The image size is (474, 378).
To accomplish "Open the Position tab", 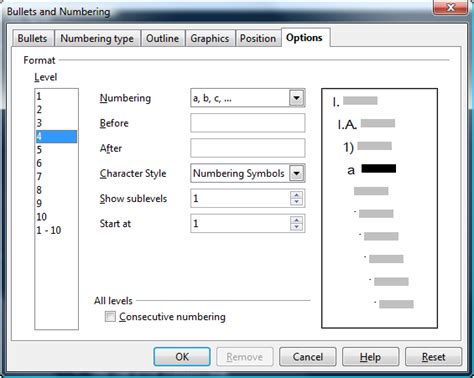I will 258,38.
